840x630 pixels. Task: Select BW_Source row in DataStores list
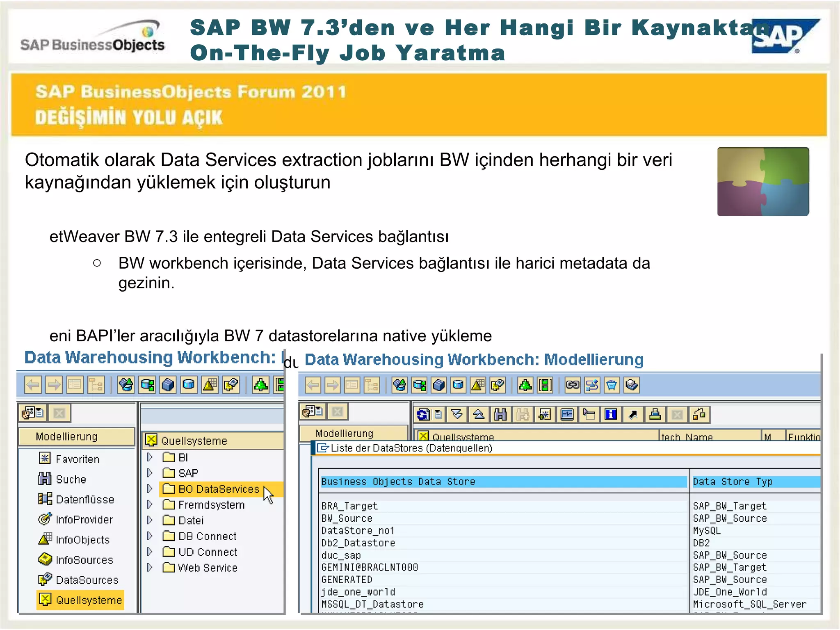coord(504,518)
